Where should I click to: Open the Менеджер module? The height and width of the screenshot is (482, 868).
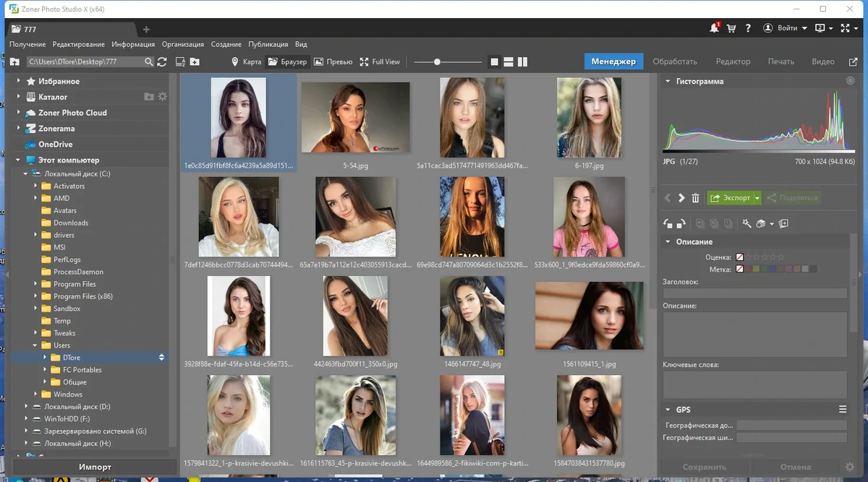613,62
